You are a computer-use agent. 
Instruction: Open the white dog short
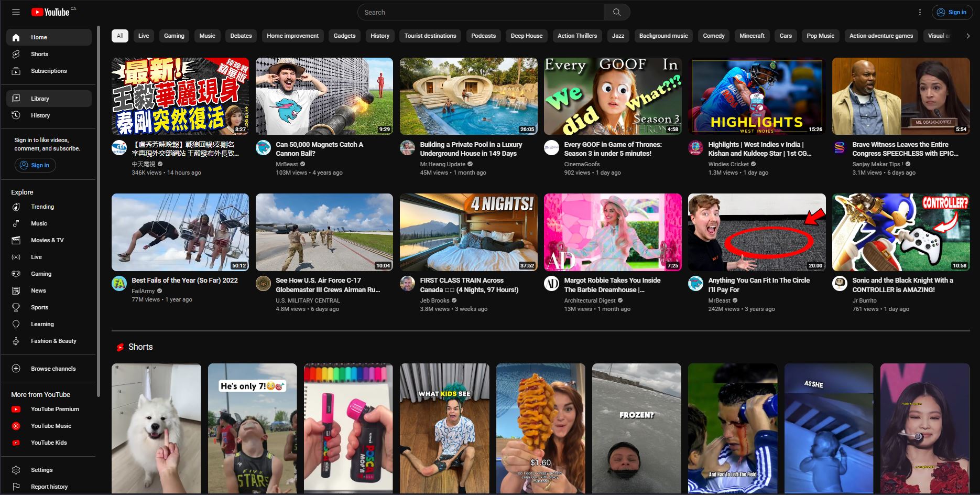pyautogui.click(x=156, y=428)
